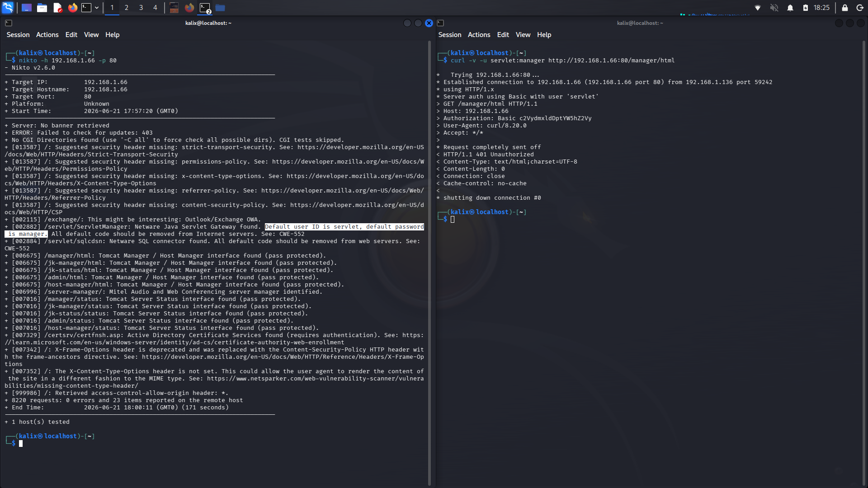Screen dimensions: 868x488
Task: Switch to workspace 3
Action: (x=141, y=8)
